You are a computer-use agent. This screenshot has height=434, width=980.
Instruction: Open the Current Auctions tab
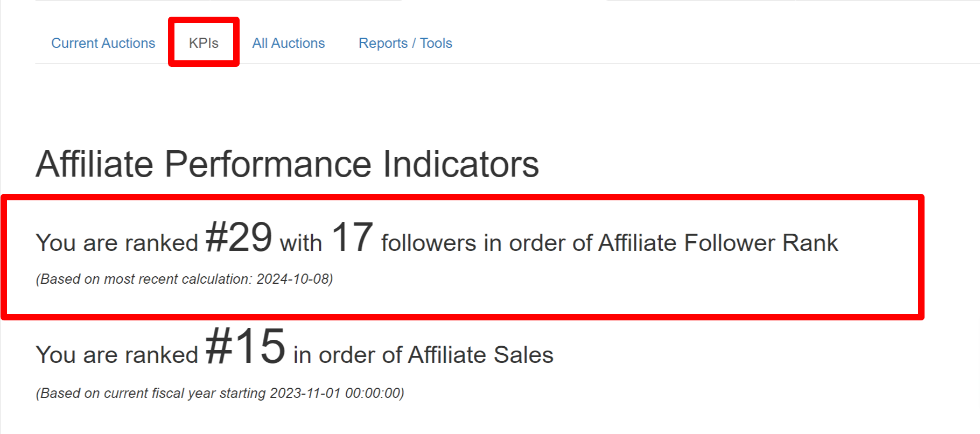(103, 43)
